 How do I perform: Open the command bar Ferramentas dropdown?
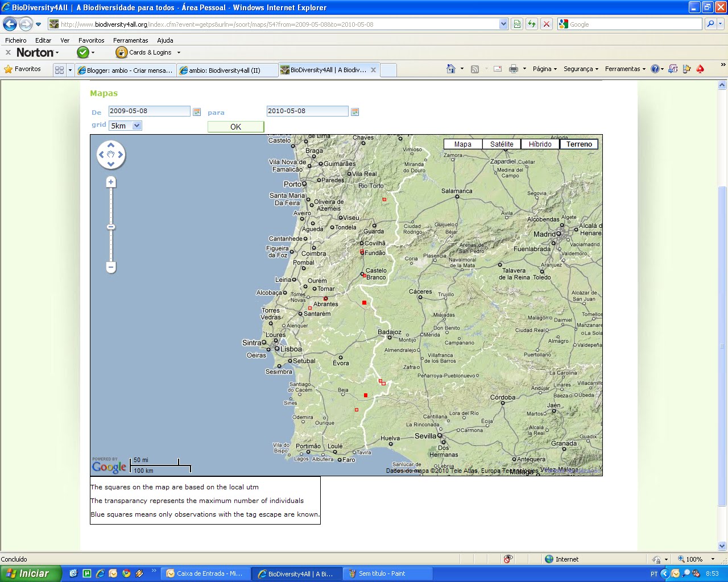[625, 69]
